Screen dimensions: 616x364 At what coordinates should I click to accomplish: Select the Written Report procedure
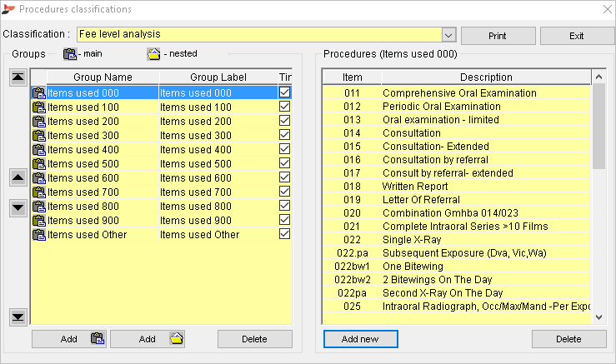pyautogui.click(x=457, y=187)
